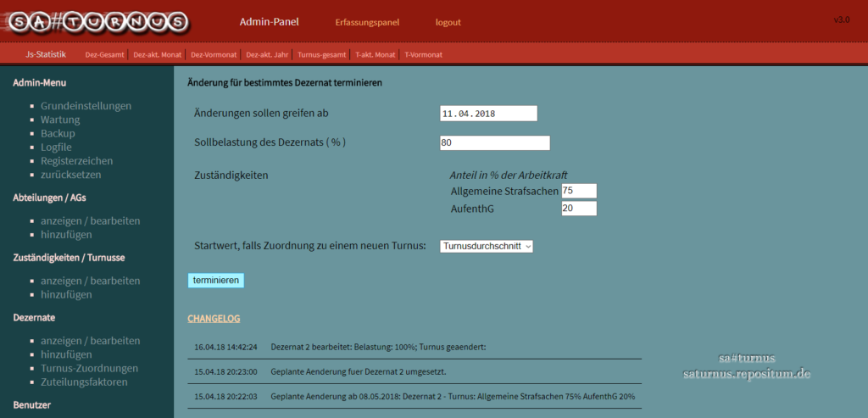Click the Allgemeine Strafsachen percentage field
This screenshot has width=868, height=418.
578,191
